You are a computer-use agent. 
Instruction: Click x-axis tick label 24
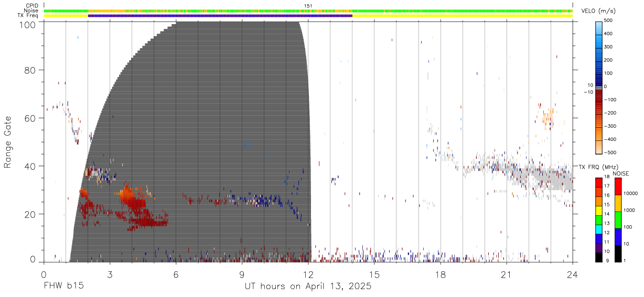click(572, 274)
